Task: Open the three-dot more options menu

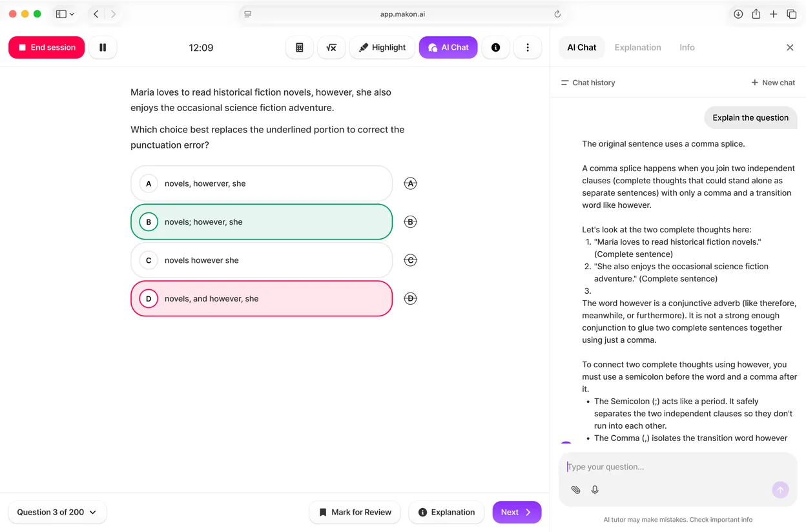Action: [x=528, y=47]
